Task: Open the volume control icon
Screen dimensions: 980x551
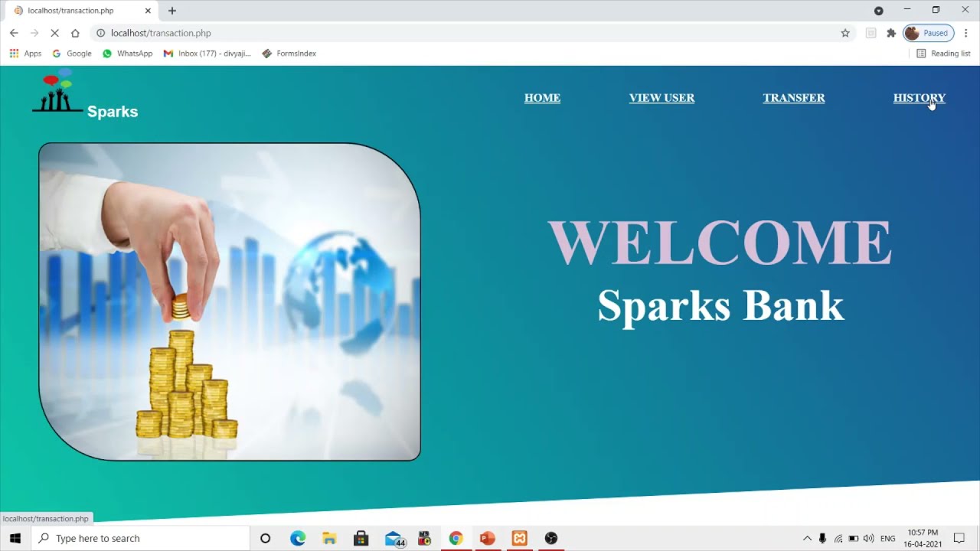Action: pyautogui.click(x=868, y=538)
